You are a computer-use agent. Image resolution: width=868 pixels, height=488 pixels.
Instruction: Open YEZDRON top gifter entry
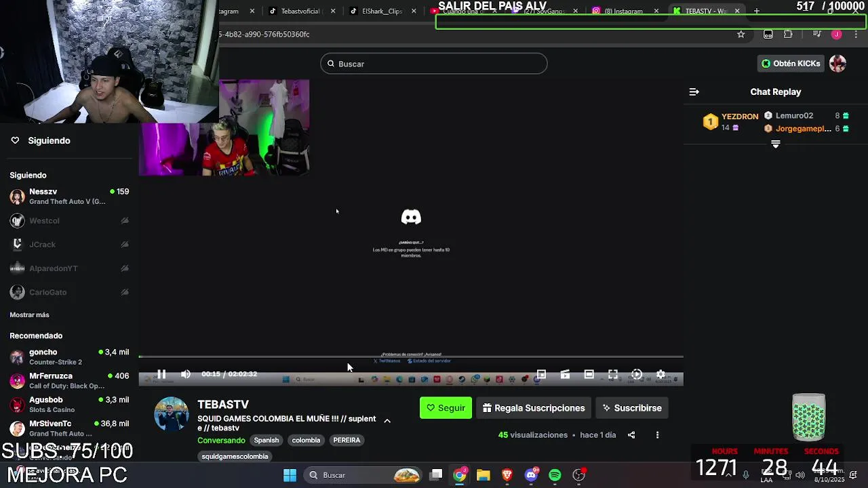coord(731,121)
